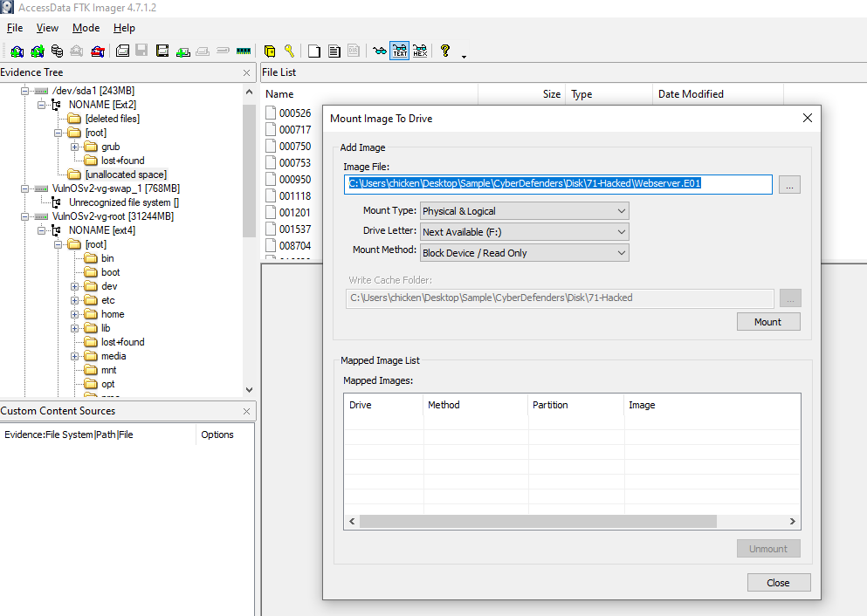Click the Create Disk Image icon
867x616 pixels.
click(x=123, y=51)
